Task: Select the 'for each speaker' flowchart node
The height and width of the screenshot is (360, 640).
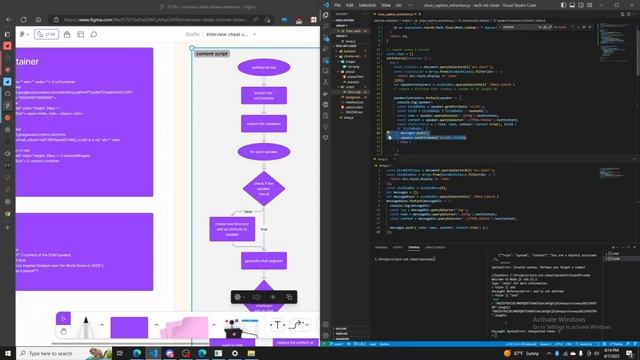Action: pos(264,152)
